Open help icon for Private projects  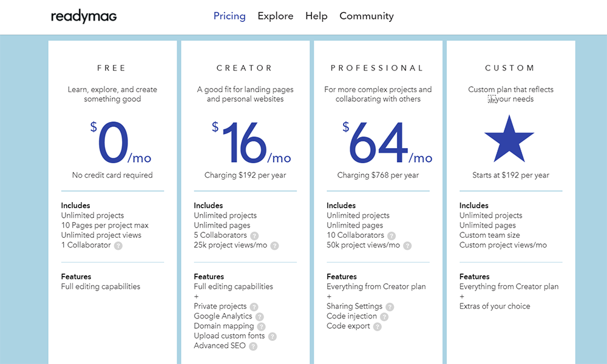(254, 307)
